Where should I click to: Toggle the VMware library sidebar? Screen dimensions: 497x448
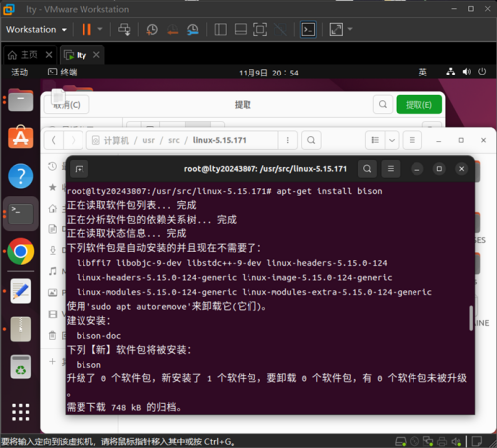coord(220,30)
